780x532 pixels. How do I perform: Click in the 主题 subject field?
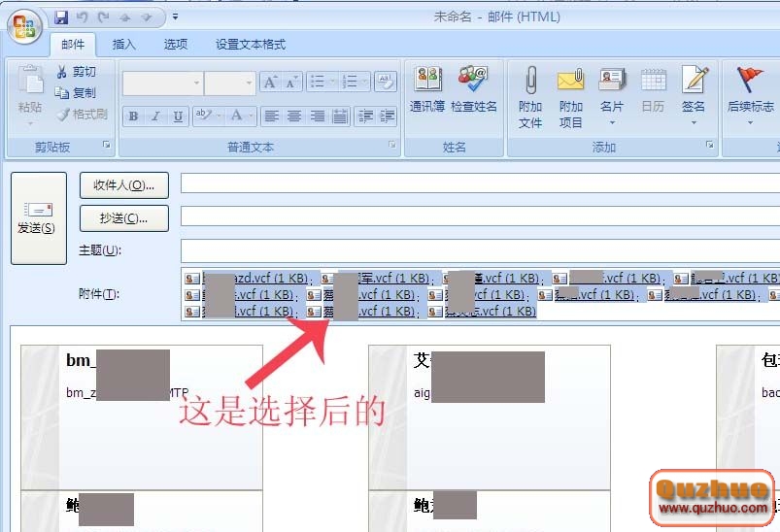coord(480,250)
